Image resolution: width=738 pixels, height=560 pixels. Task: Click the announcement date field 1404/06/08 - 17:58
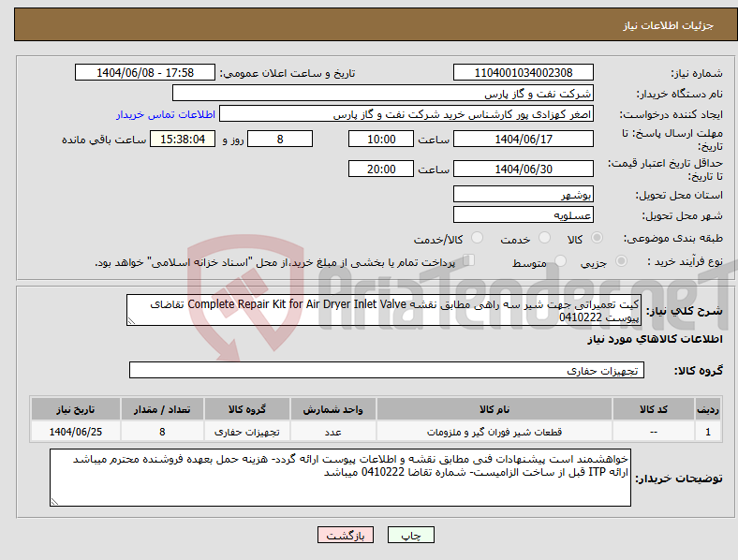coord(145,73)
